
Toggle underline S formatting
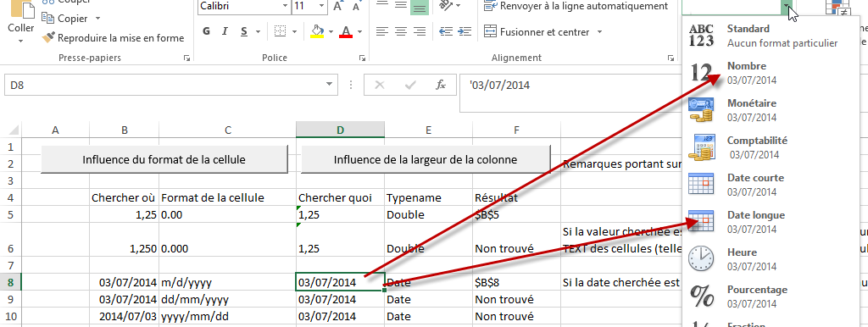[x=243, y=31]
